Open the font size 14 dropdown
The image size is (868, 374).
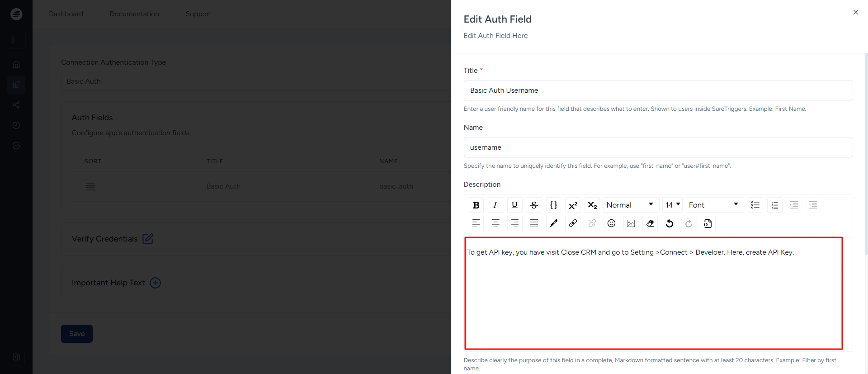coord(672,205)
